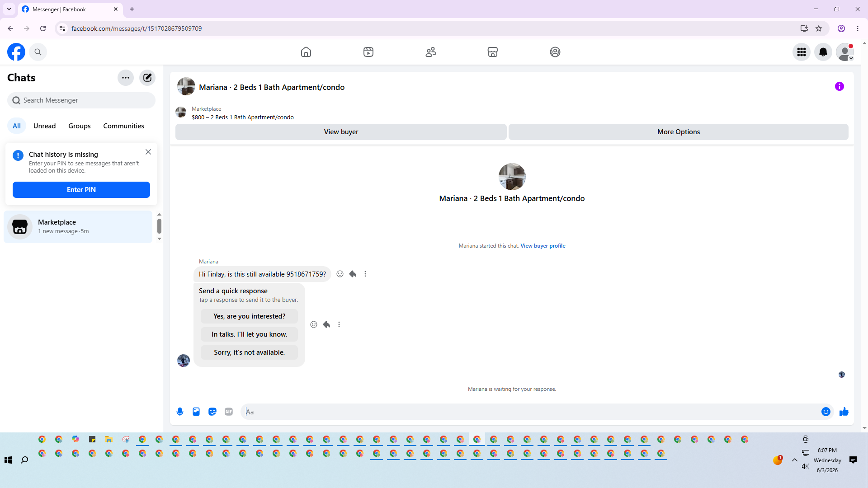Go to the Home feed icon

[306, 52]
